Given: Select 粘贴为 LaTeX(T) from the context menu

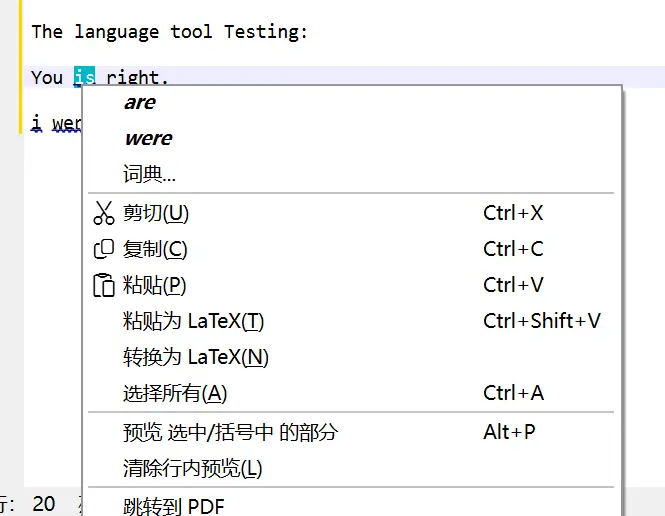Looking at the screenshot, I should point(193,321).
